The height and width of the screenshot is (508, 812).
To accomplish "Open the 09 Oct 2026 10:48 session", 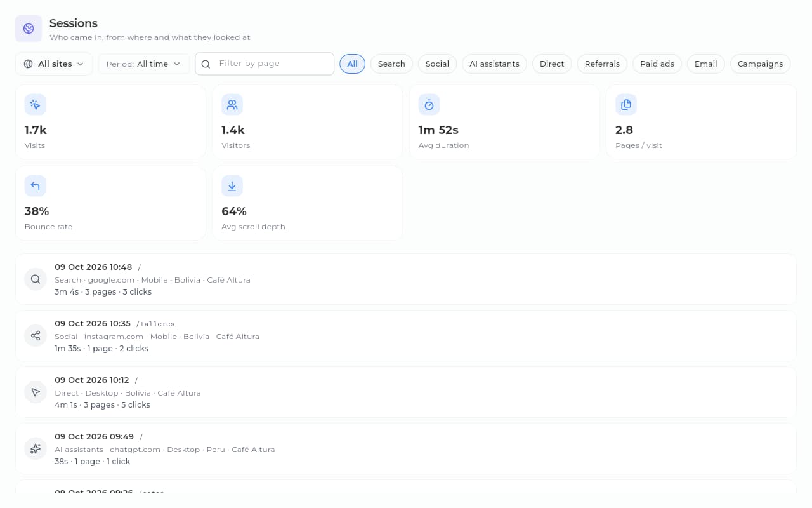I will point(406,279).
